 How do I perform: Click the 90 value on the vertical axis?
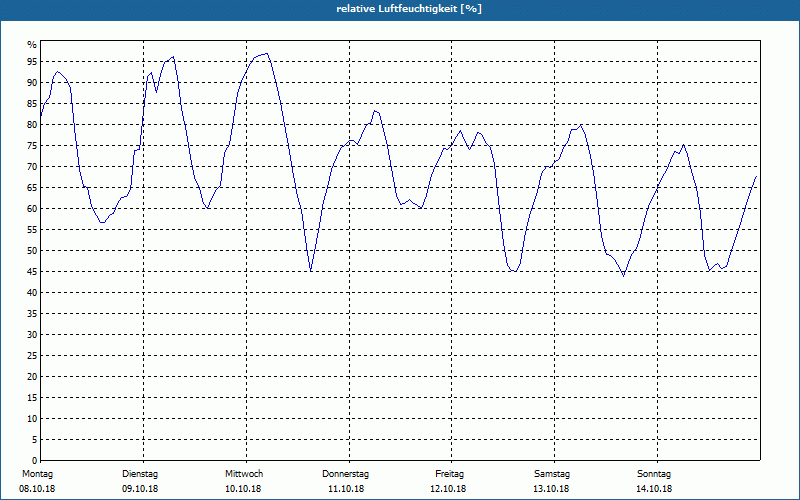coord(32,83)
